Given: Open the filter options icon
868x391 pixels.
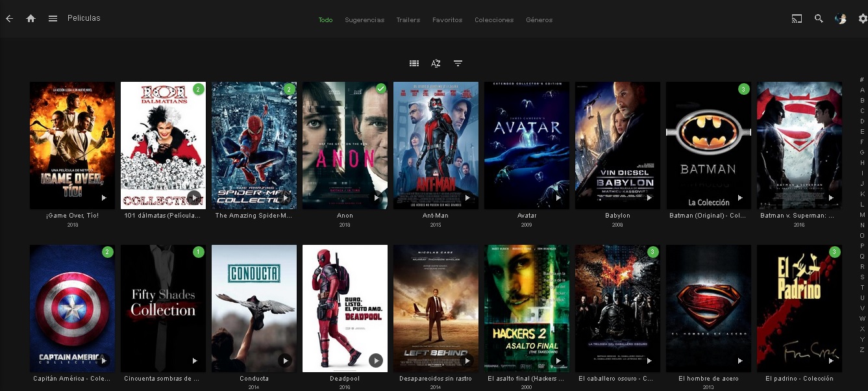Looking at the screenshot, I should [458, 63].
